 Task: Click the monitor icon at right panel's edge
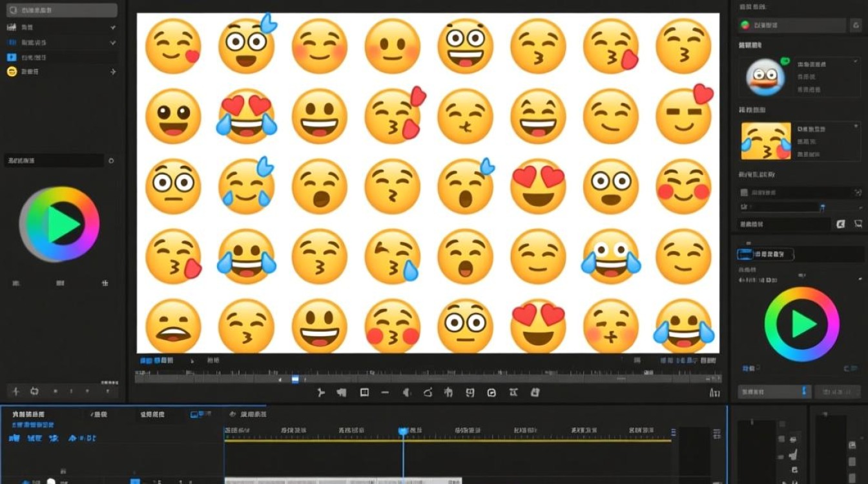(x=858, y=224)
